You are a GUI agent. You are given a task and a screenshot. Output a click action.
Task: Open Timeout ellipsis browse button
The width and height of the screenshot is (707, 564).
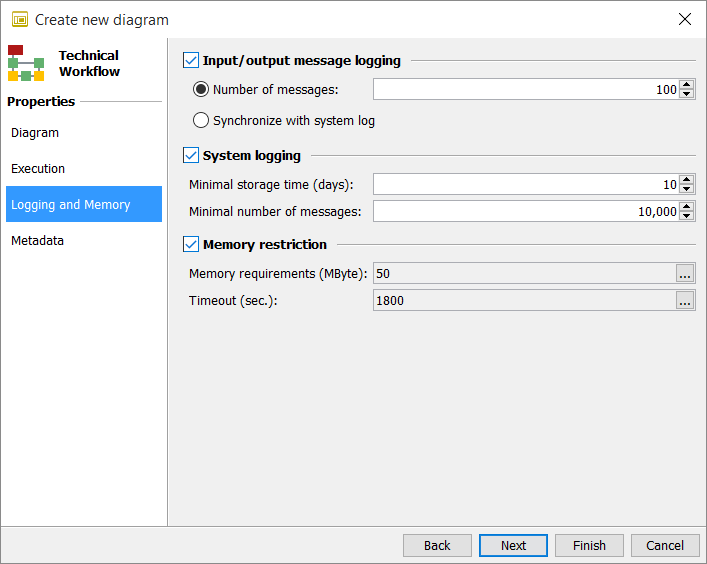[685, 301]
